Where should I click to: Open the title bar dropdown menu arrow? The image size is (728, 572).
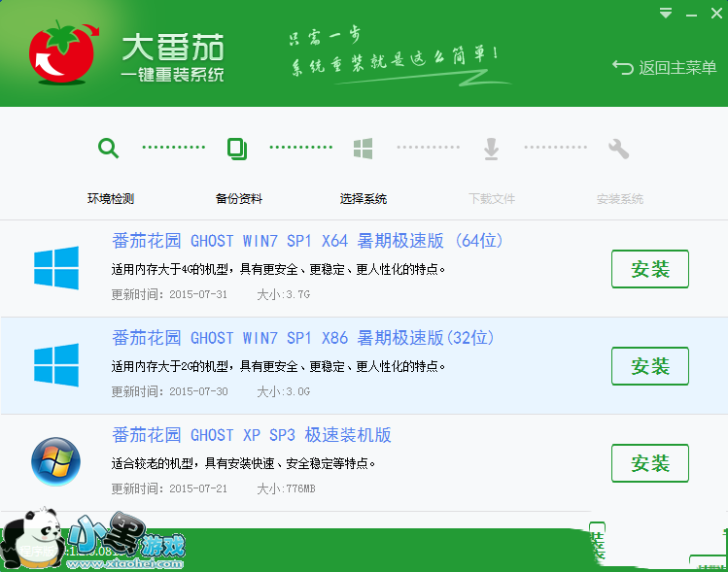666,14
